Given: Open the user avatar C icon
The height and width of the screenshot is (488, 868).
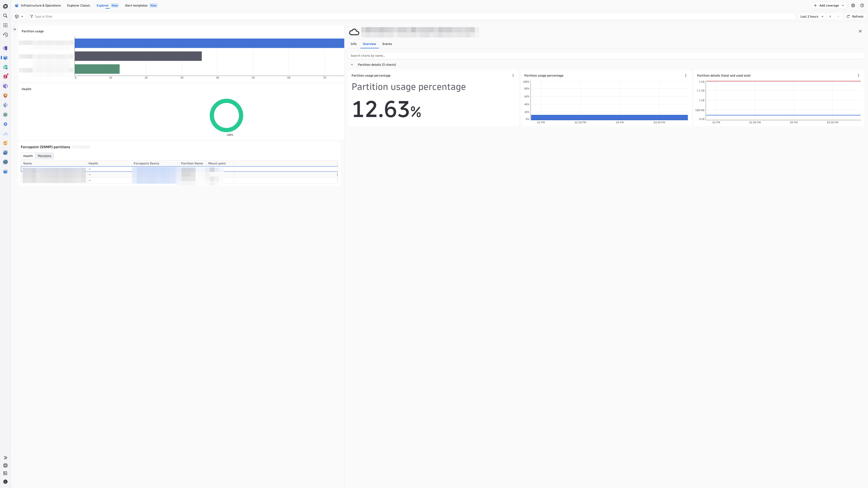Looking at the screenshot, I should click(x=5, y=482).
